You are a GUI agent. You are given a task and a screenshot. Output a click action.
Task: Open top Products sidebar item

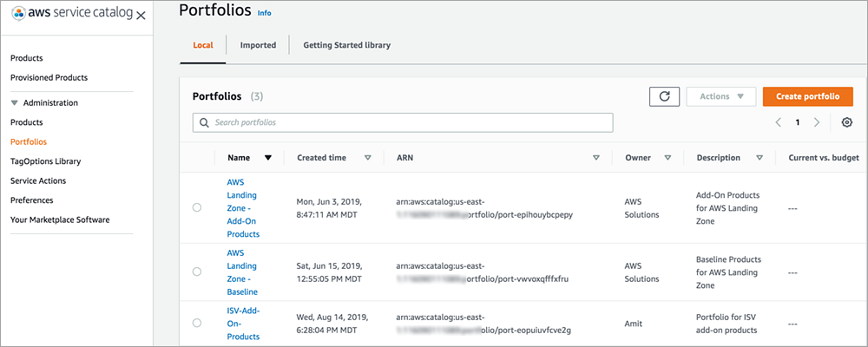pyautogui.click(x=27, y=58)
